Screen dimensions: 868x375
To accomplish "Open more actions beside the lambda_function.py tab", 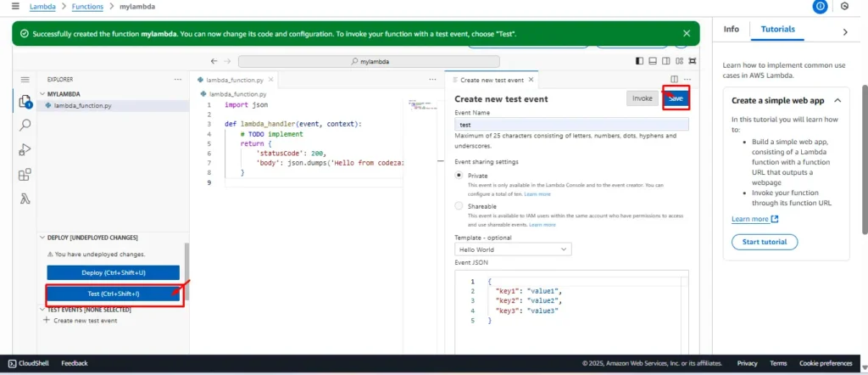I will click(432, 80).
